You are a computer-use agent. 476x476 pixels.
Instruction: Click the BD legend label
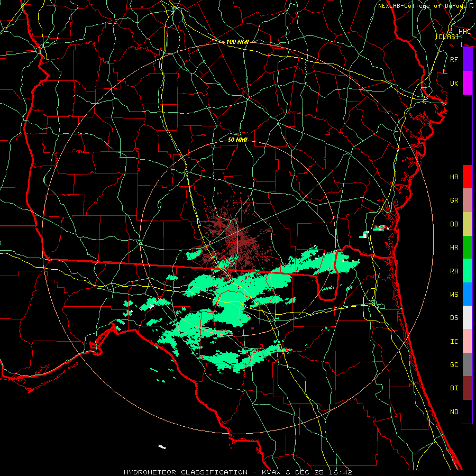(x=454, y=224)
